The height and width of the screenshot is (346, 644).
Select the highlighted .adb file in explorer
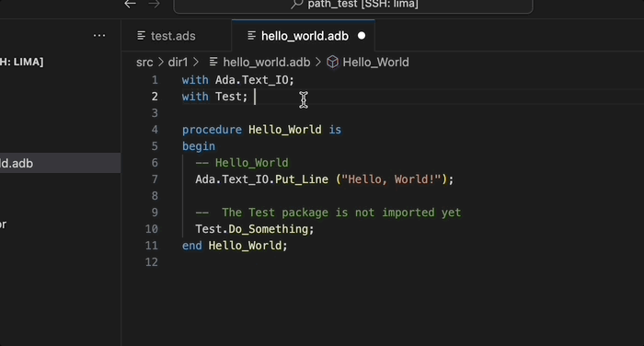point(61,163)
